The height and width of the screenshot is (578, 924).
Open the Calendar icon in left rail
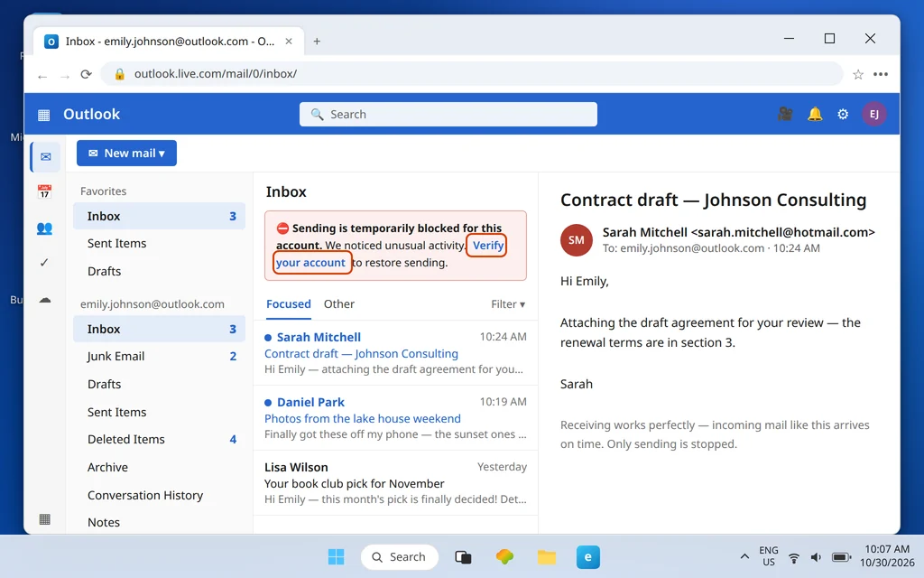point(45,191)
